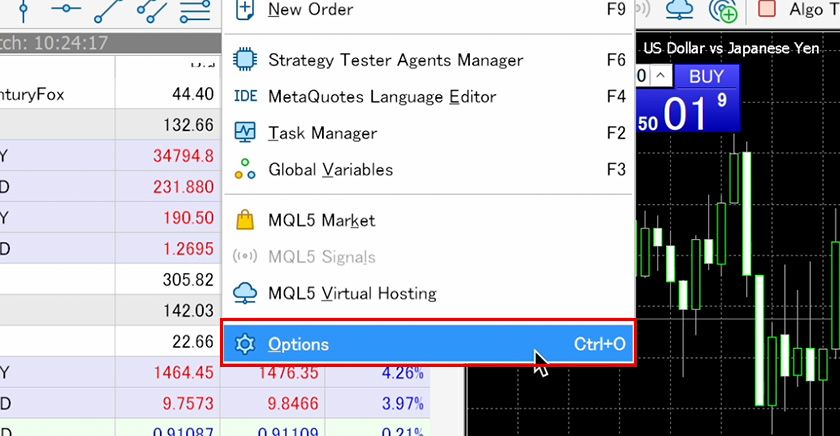
Task: Click the MQL5 Market shopping bag icon
Action: [244, 220]
